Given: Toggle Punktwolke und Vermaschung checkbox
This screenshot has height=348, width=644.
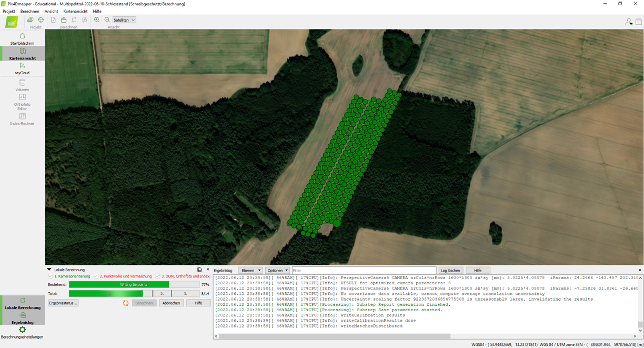Looking at the screenshot, I should click(x=96, y=276).
